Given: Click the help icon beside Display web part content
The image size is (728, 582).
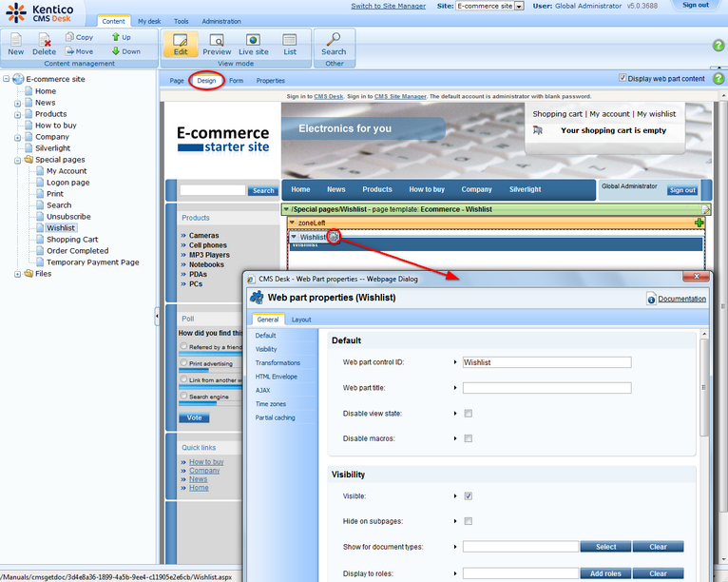Looking at the screenshot, I should click(x=718, y=79).
